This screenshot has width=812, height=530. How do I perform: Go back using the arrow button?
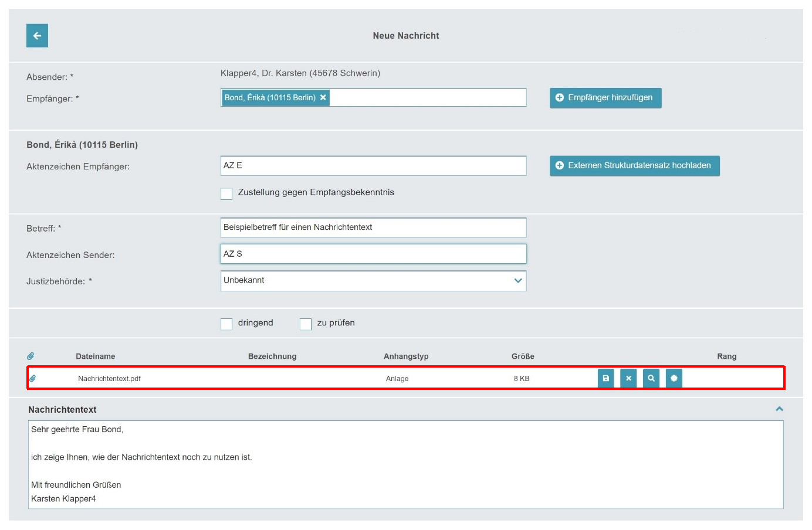(37, 36)
